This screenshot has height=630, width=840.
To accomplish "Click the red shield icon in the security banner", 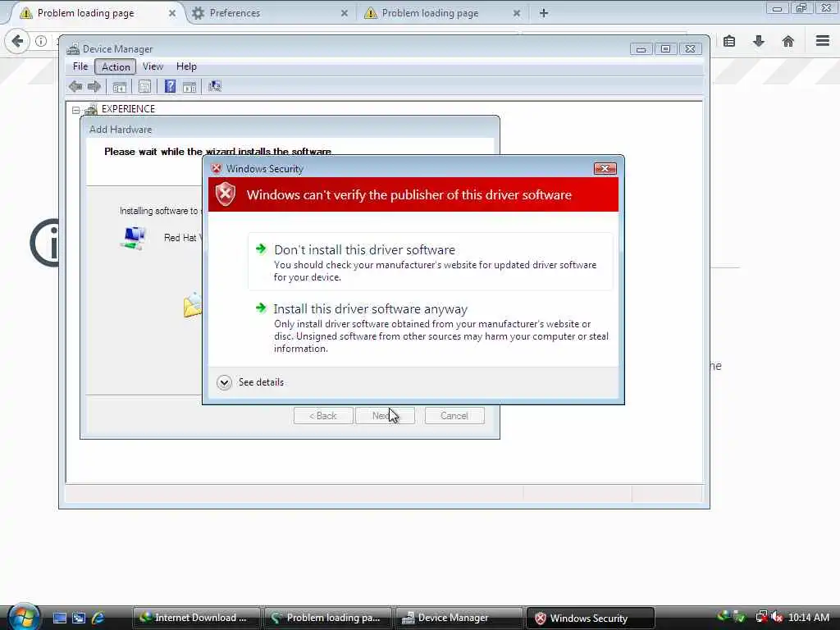I will pos(226,194).
